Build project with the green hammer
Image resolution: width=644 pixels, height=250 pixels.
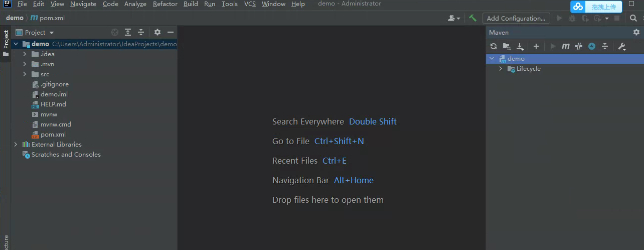(x=472, y=18)
